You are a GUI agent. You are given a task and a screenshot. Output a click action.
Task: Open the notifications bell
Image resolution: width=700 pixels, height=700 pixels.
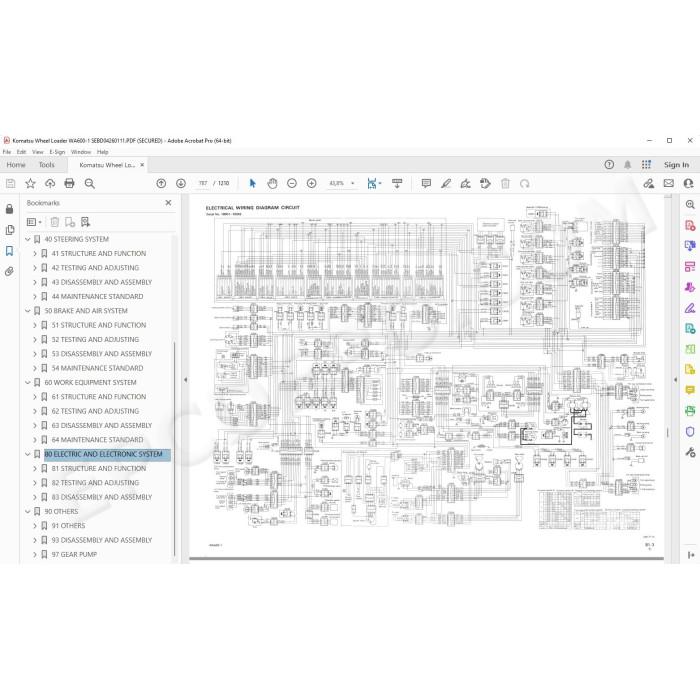(627, 164)
